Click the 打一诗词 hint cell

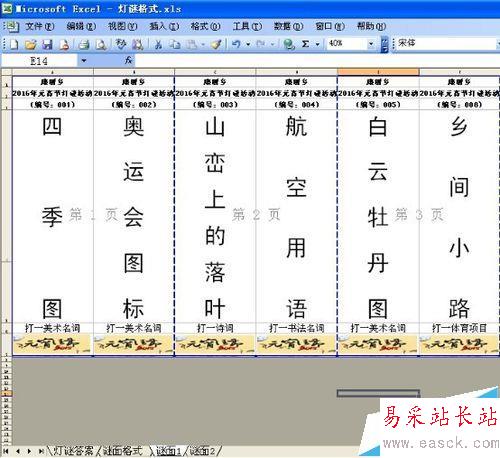tap(215, 328)
